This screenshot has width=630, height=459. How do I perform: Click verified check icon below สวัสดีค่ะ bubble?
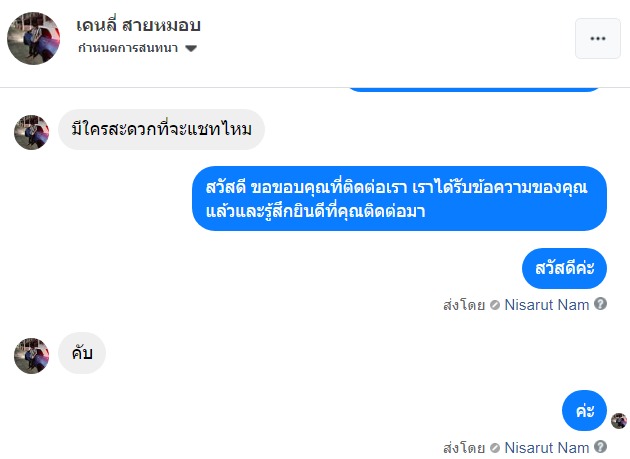click(495, 304)
